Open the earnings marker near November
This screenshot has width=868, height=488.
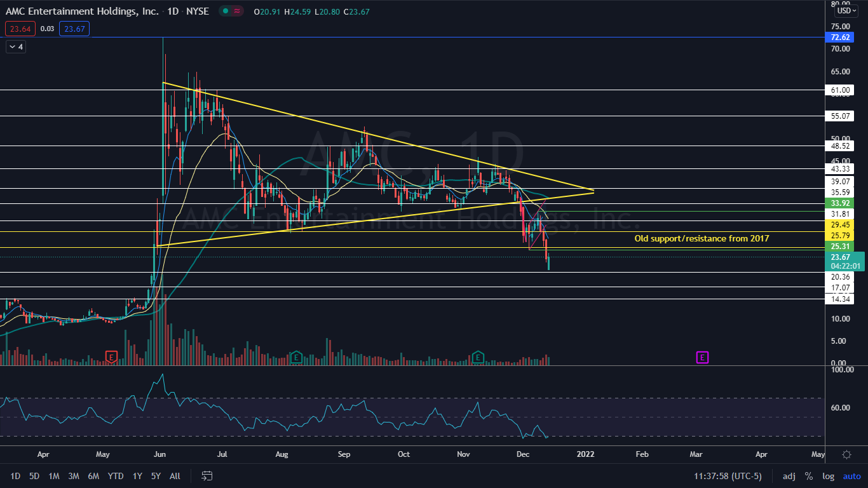click(x=478, y=357)
